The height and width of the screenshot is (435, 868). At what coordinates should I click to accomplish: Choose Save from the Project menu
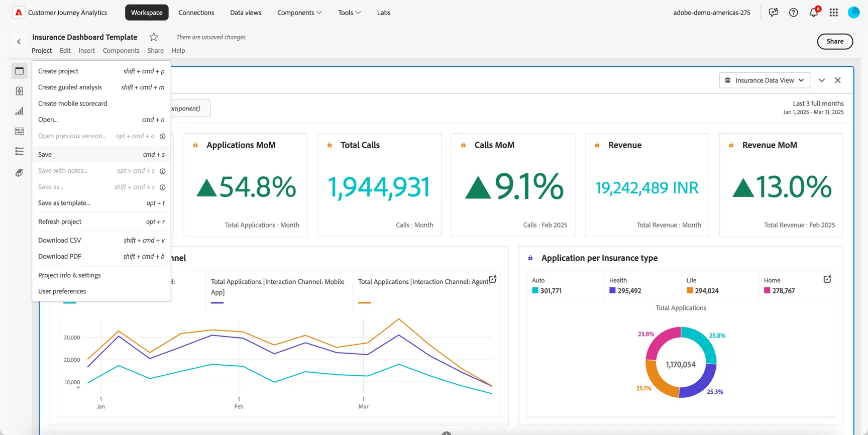coord(101,154)
